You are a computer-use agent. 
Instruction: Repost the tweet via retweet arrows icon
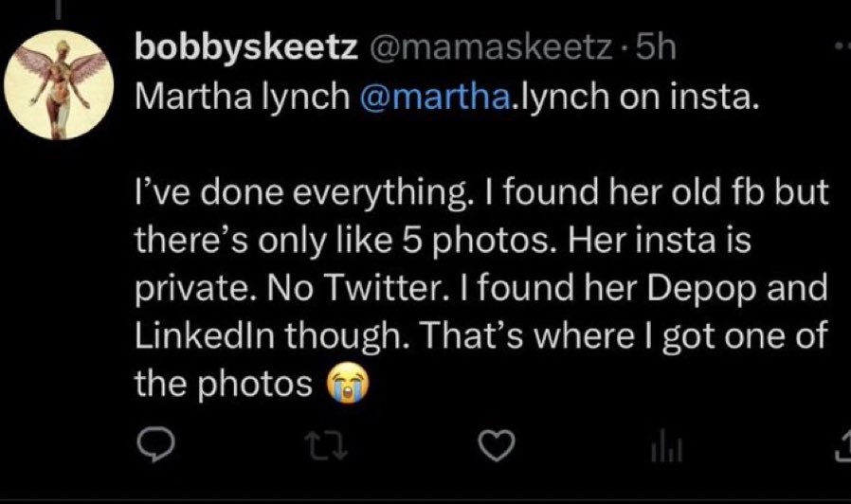(x=325, y=445)
